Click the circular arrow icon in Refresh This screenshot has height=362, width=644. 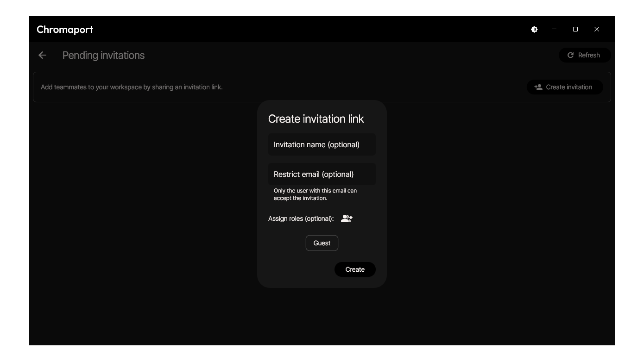pyautogui.click(x=570, y=55)
